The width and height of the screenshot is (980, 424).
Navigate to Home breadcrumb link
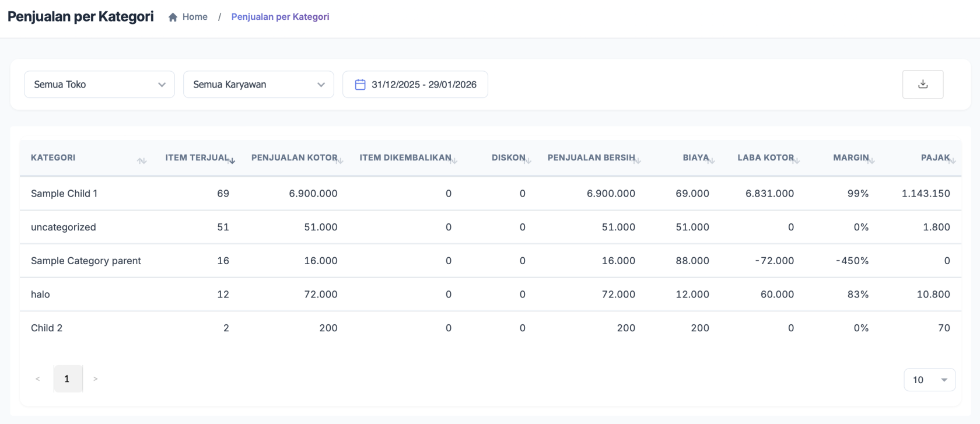tap(195, 17)
